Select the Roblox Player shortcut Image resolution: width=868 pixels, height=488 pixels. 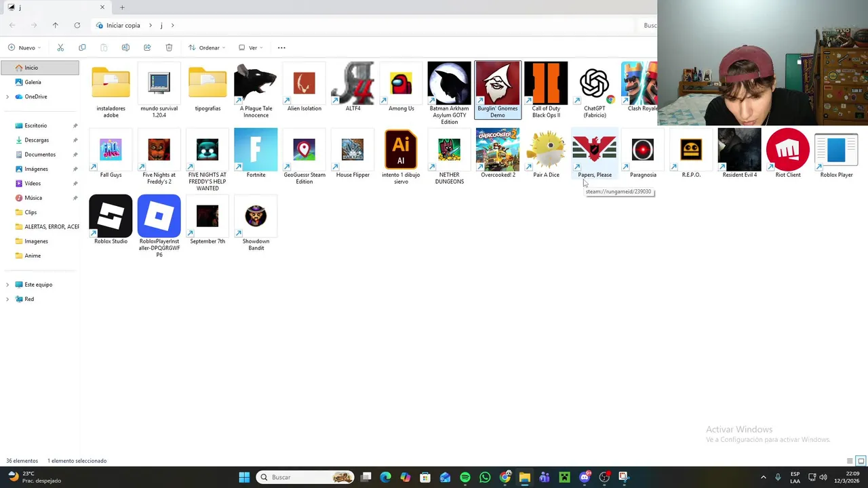[x=836, y=154]
